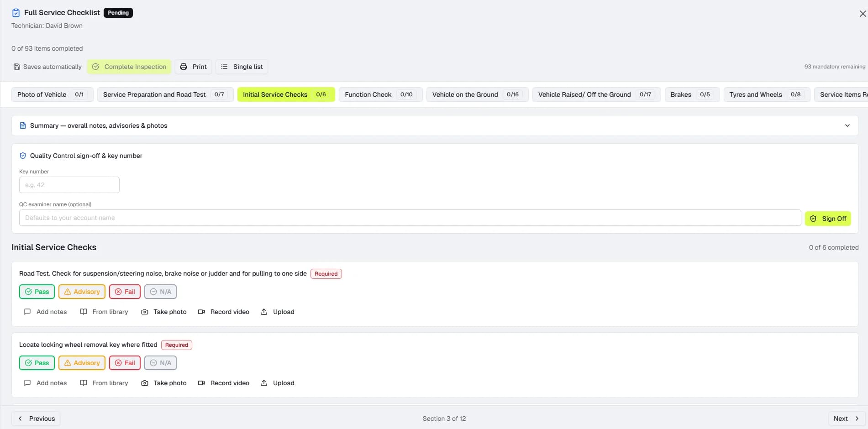Click the library book icon in locking wheel row
Screen dimensions: 868x429
point(84,383)
